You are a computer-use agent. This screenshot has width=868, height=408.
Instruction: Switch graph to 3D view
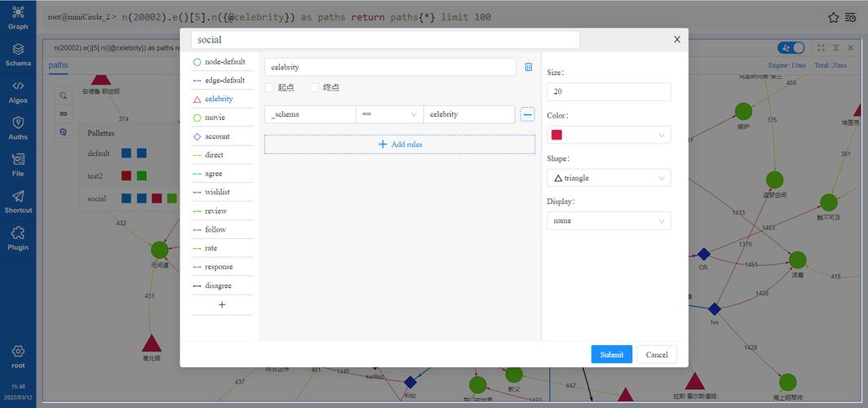pyautogui.click(x=64, y=113)
